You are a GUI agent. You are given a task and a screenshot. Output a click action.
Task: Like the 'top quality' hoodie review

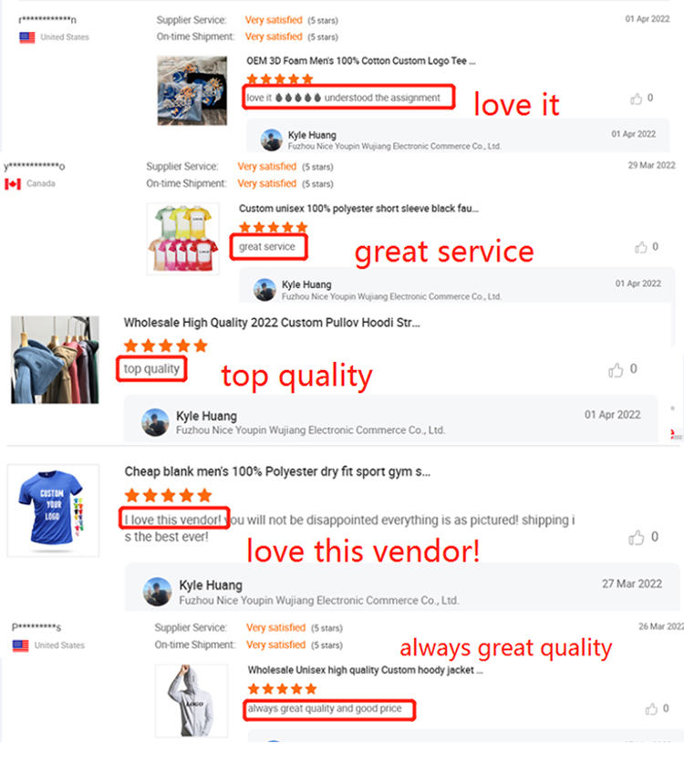point(616,369)
